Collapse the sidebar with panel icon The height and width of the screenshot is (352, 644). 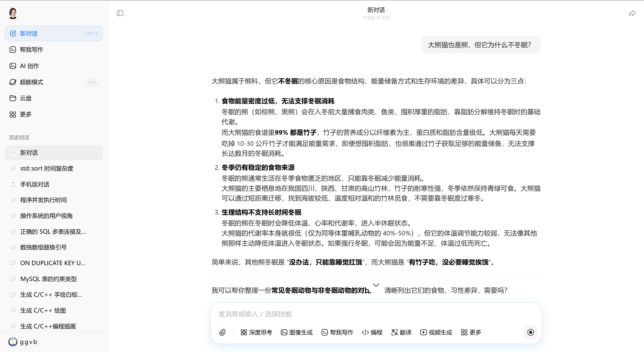tap(120, 13)
